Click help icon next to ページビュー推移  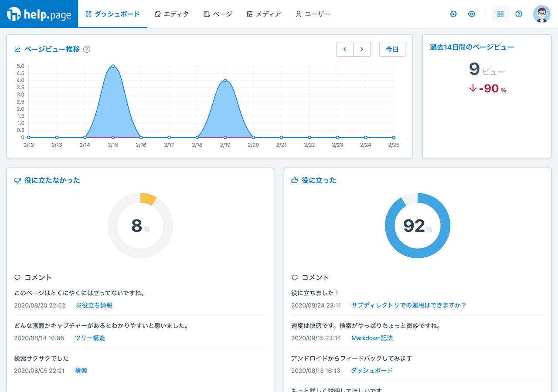click(87, 49)
